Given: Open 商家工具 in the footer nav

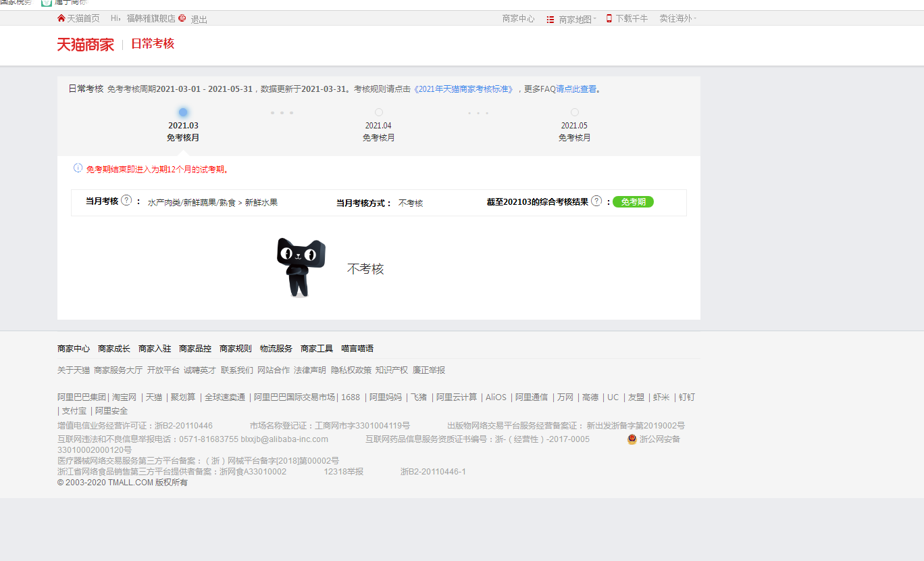Looking at the screenshot, I should [317, 349].
